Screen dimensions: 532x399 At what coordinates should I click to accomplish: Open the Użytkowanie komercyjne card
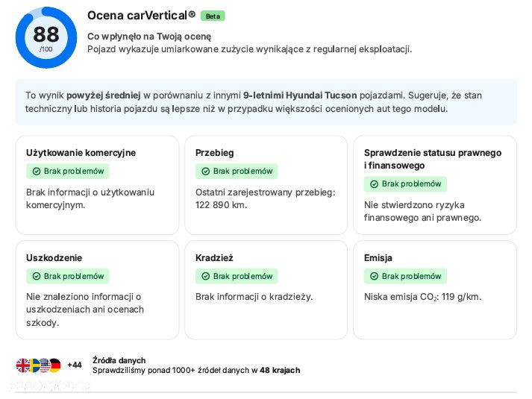click(x=98, y=185)
